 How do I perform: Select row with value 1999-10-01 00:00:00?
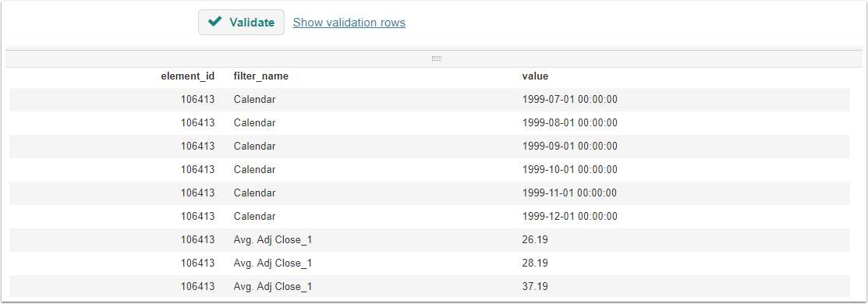pos(430,169)
